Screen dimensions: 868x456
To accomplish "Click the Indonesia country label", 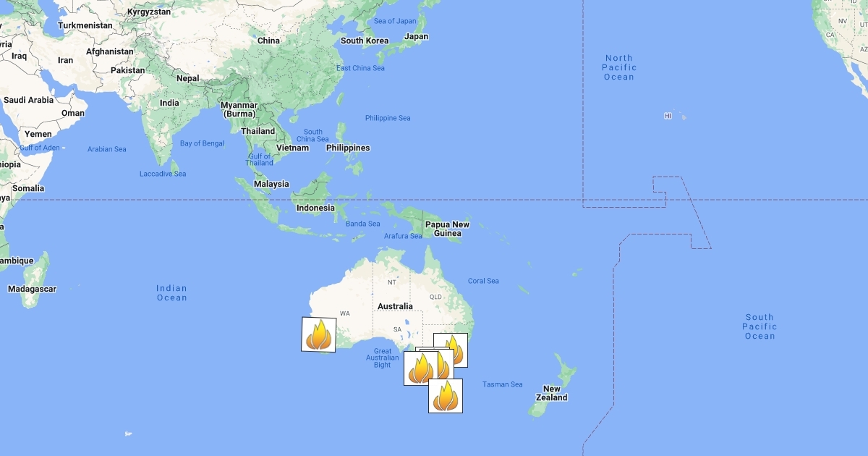I will (315, 208).
